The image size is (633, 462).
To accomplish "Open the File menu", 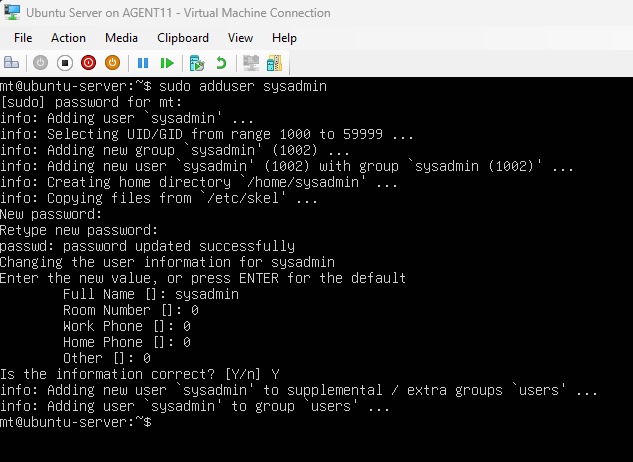I will coord(23,38).
